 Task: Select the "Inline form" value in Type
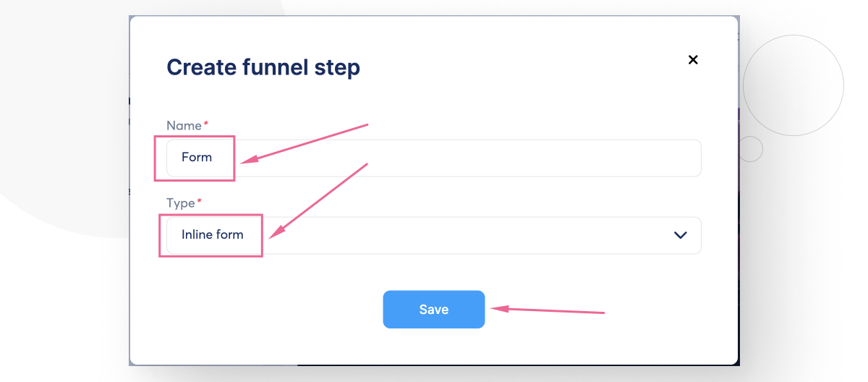213,234
